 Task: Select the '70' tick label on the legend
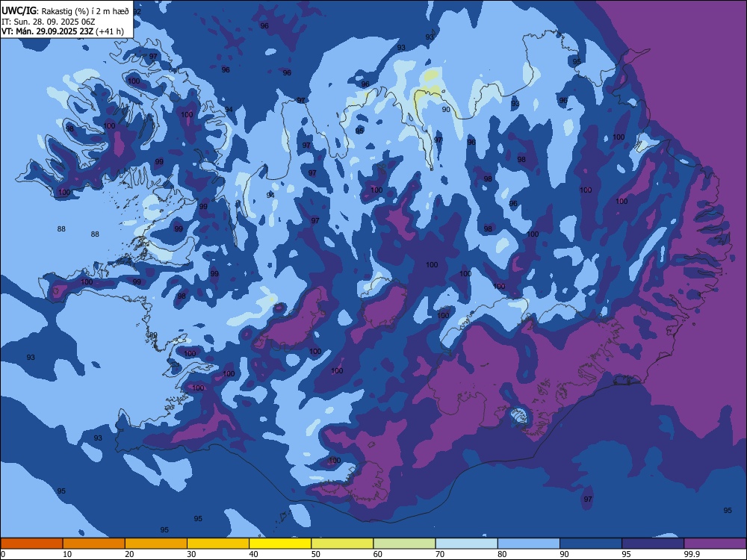coord(440,554)
